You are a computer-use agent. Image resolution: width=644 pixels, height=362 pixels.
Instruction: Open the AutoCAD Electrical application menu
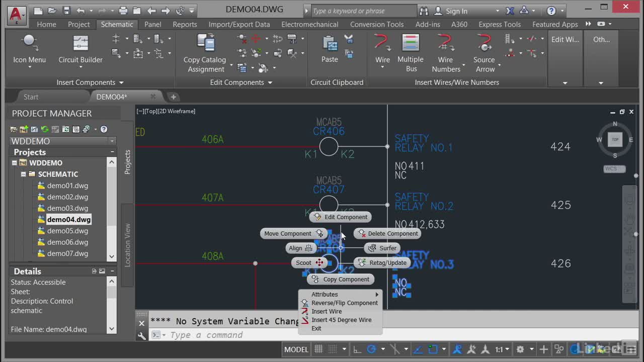coord(17,15)
